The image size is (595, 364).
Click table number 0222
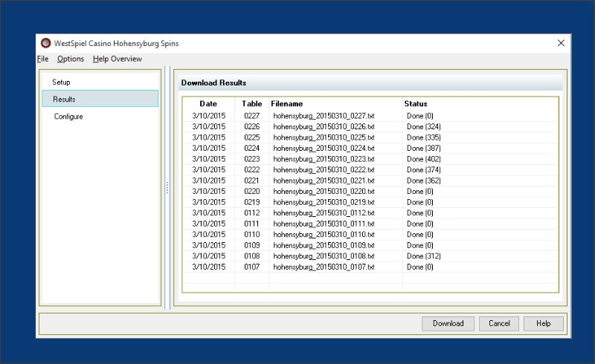click(252, 169)
